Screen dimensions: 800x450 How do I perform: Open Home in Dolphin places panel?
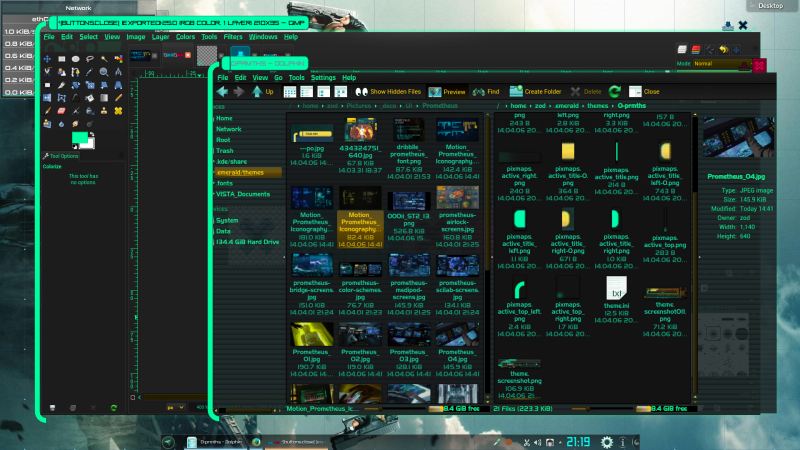coord(224,118)
